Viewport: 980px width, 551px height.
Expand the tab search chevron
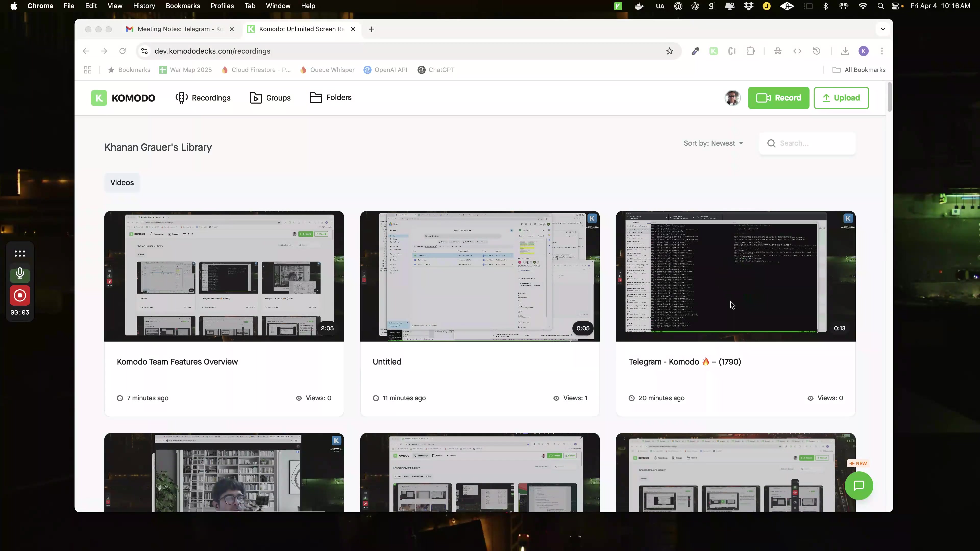tap(883, 29)
